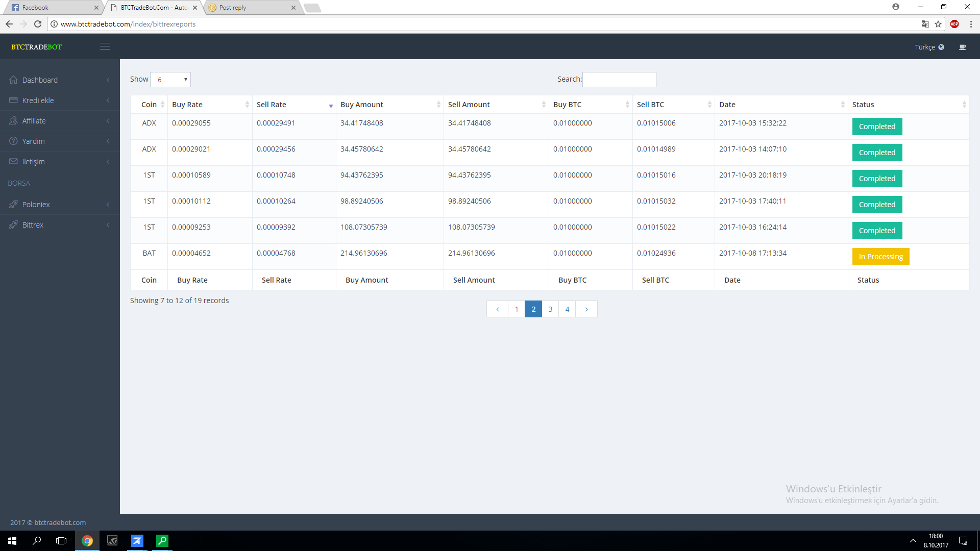Image resolution: width=980 pixels, height=551 pixels.
Task: Open İletişim in the sidebar
Action: point(60,162)
